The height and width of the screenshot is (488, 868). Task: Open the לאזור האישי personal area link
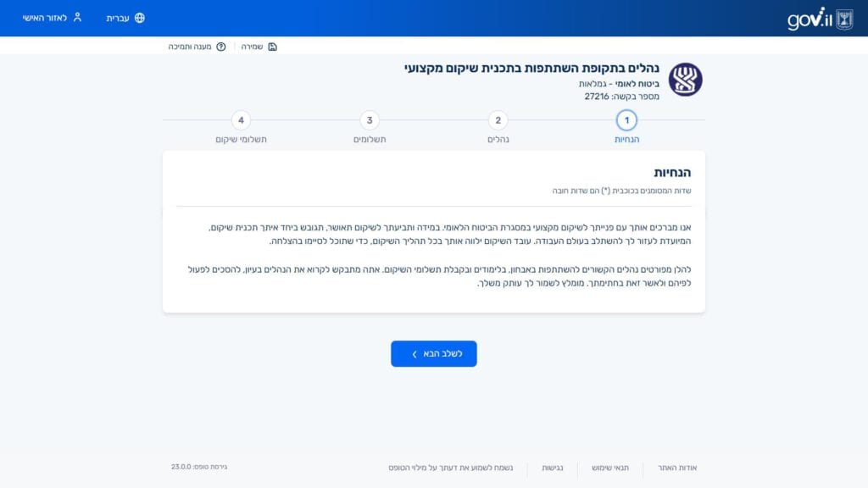[x=45, y=18]
